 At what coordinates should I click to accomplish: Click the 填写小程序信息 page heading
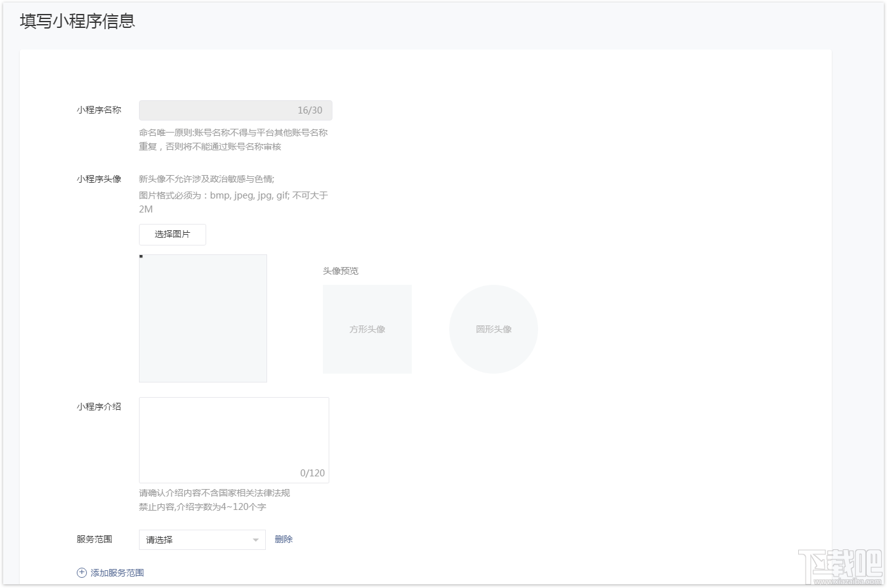pyautogui.click(x=76, y=21)
